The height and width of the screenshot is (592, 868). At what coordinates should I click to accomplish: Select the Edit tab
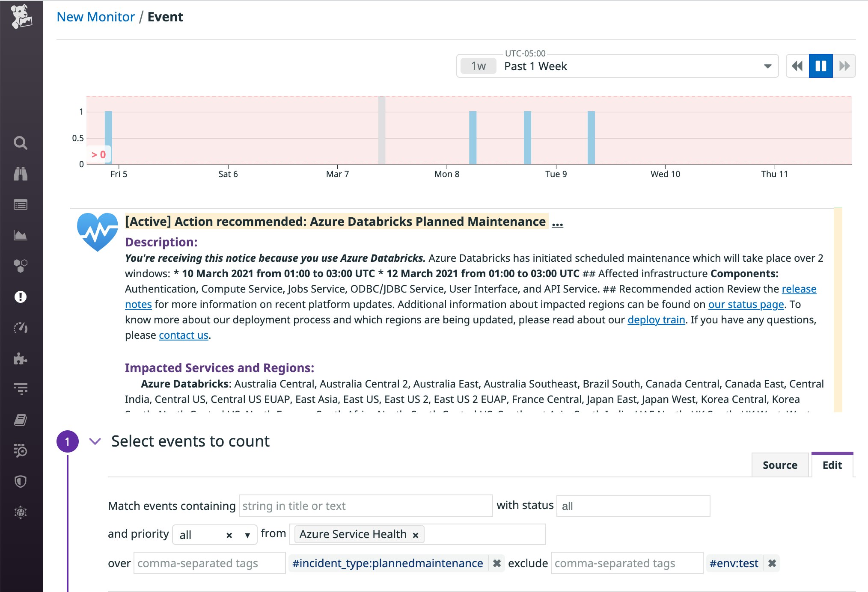tap(831, 465)
